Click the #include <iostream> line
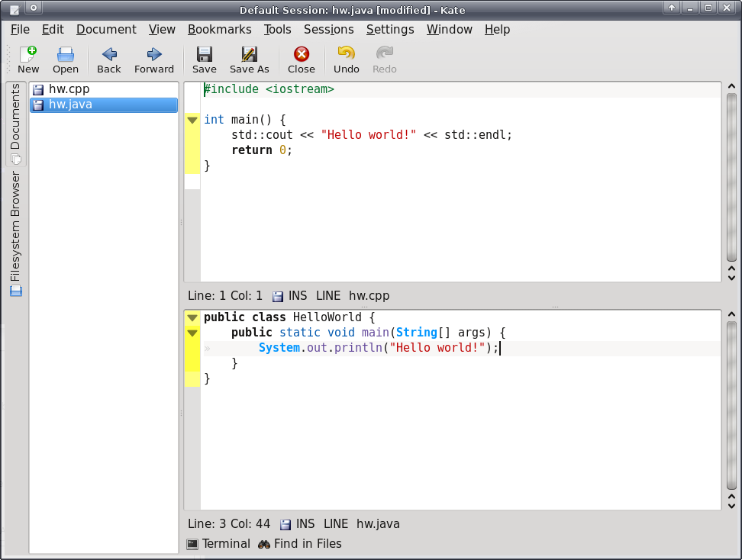The image size is (742, 560). click(269, 89)
